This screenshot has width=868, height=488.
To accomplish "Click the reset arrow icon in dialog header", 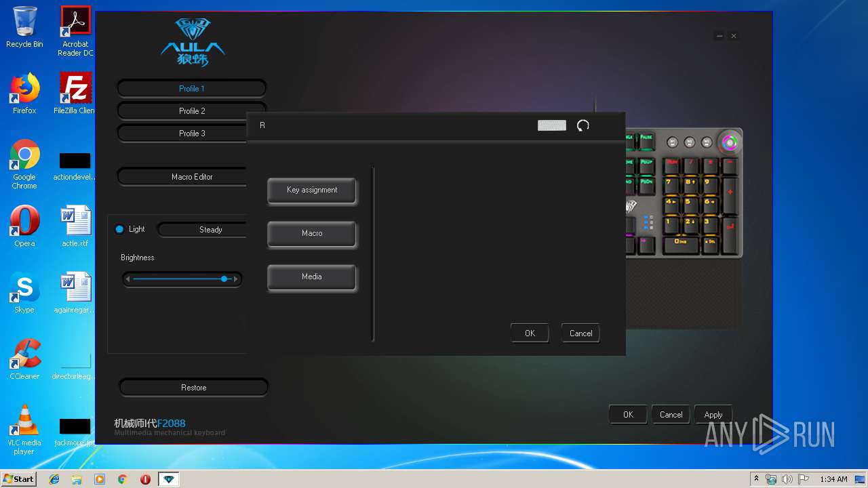I will click(583, 125).
